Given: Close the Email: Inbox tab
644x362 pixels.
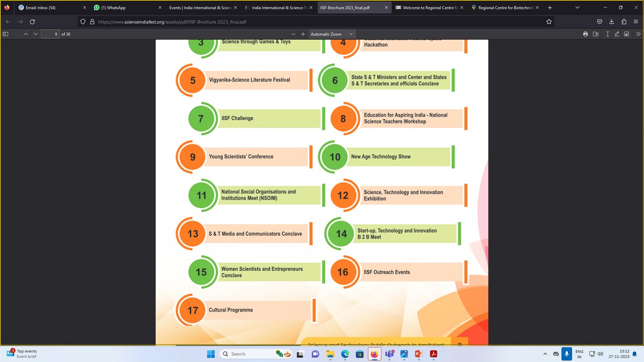Looking at the screenshot, I should (84, 8).
